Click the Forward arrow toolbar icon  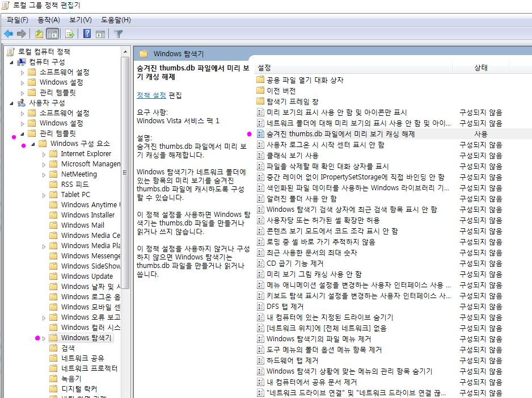[22, 33]
